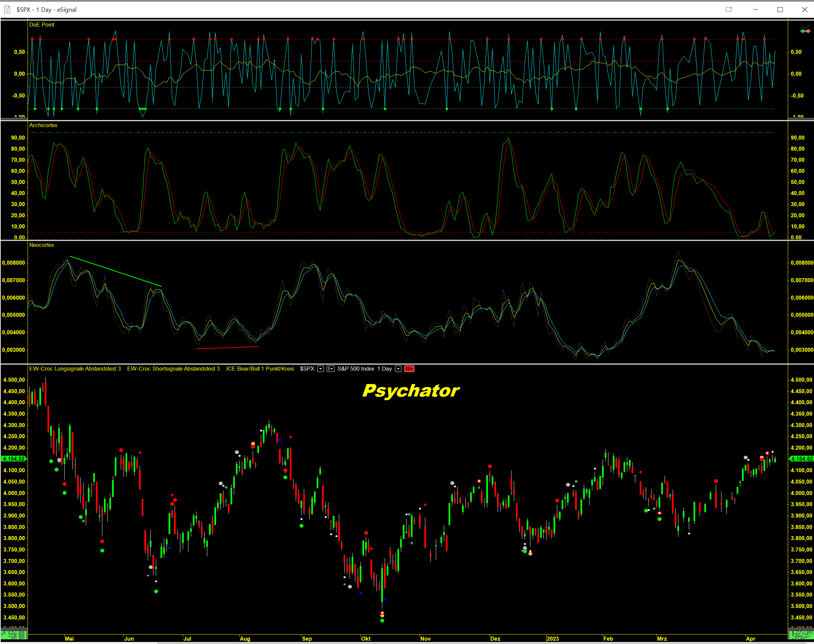Click the Neocortex panel title
The height and width of the screenshot is (644, 814).
(x=41, y=245)
